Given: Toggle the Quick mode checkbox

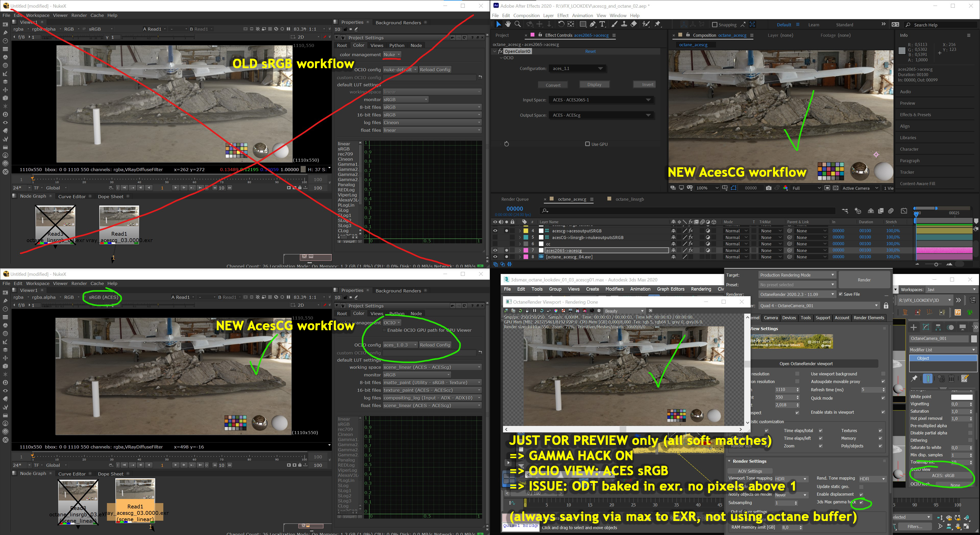Looking at the screenshot, I should [883, 398].
